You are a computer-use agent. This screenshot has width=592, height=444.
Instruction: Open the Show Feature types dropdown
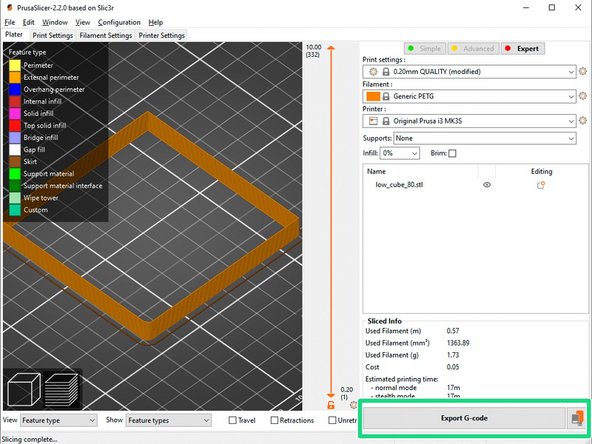[x=168, y=420]
